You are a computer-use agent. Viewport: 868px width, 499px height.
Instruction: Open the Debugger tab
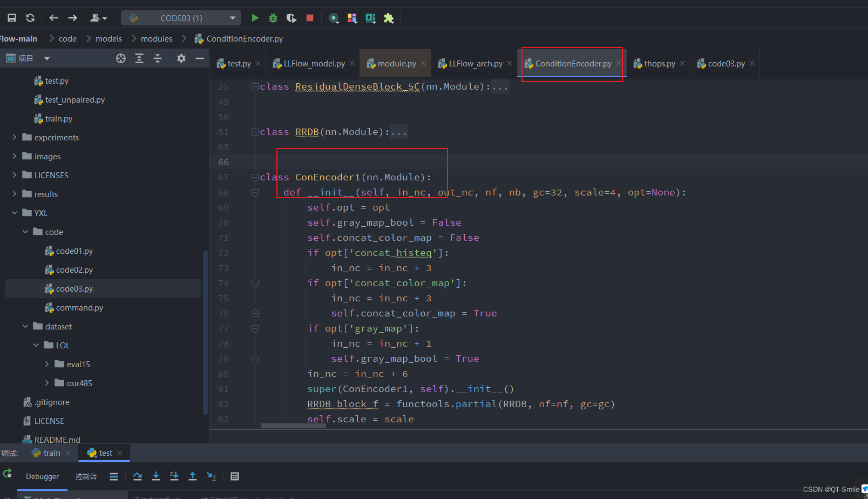click(x=42, y=476)
